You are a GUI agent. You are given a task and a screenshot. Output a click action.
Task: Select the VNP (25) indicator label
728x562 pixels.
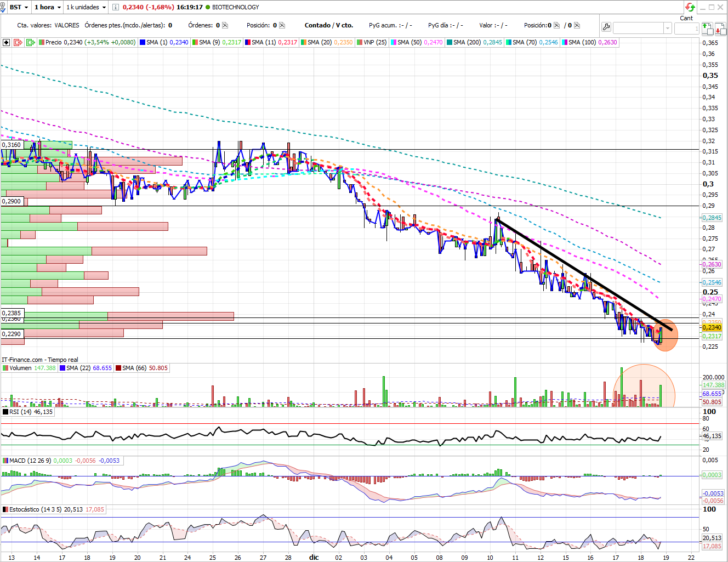[x=374, y=42]
